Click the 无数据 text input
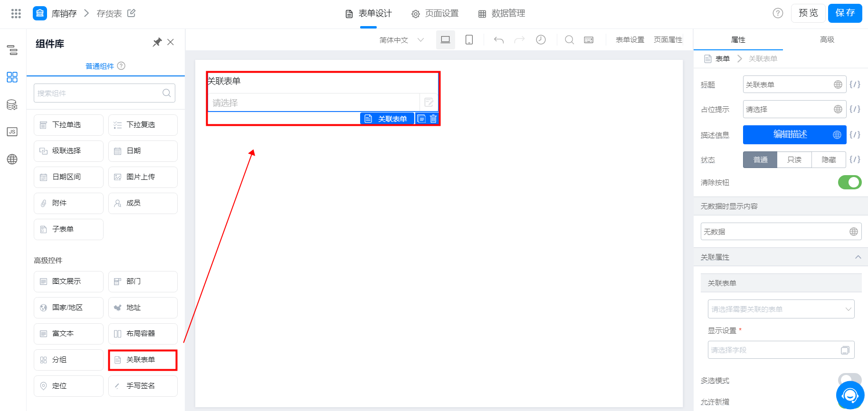The height and width of the screenshot is (411, 868). click(781, 232)
